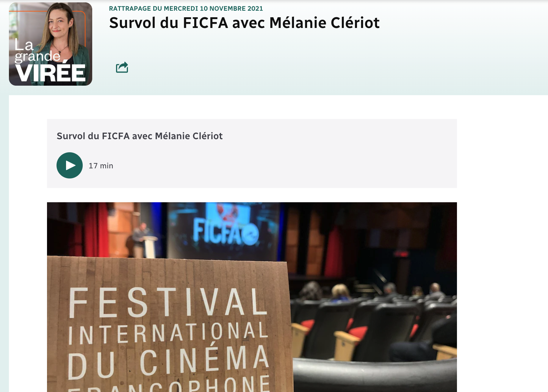Click the blue FICFA logo projected on screen
Viewport: 548px width, 392px height.
tap(226, 232)
